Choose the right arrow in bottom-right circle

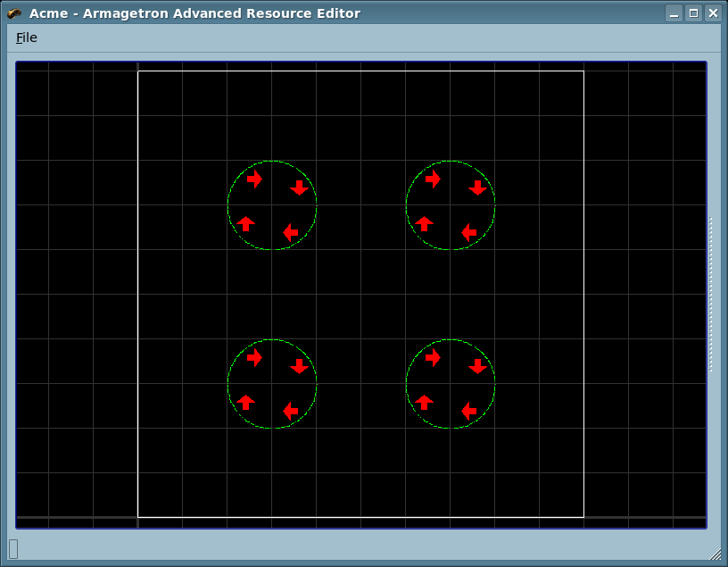[x=433, y=357]
